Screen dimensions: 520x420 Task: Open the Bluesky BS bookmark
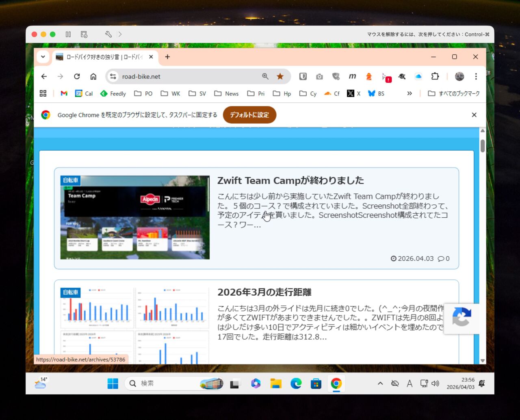click(376, 93)
